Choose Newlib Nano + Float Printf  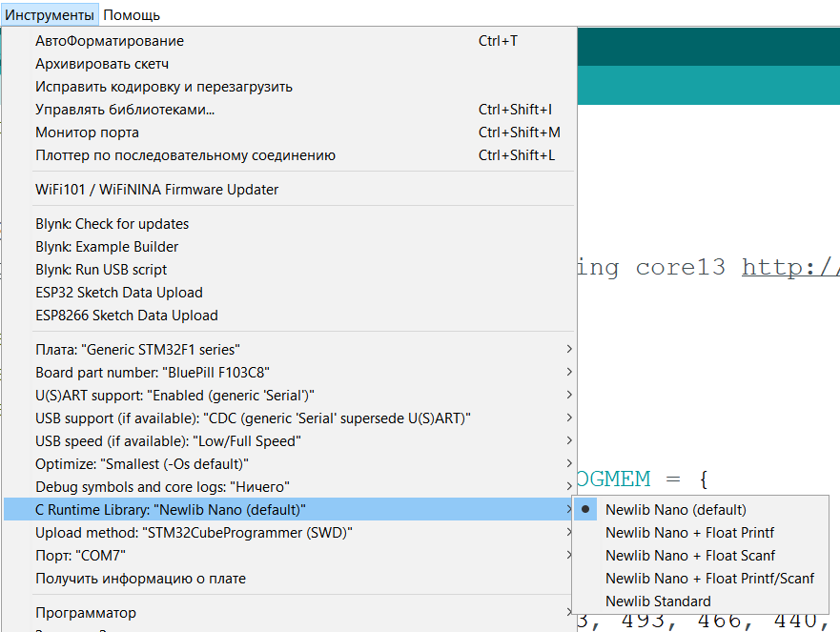point(689,533)
